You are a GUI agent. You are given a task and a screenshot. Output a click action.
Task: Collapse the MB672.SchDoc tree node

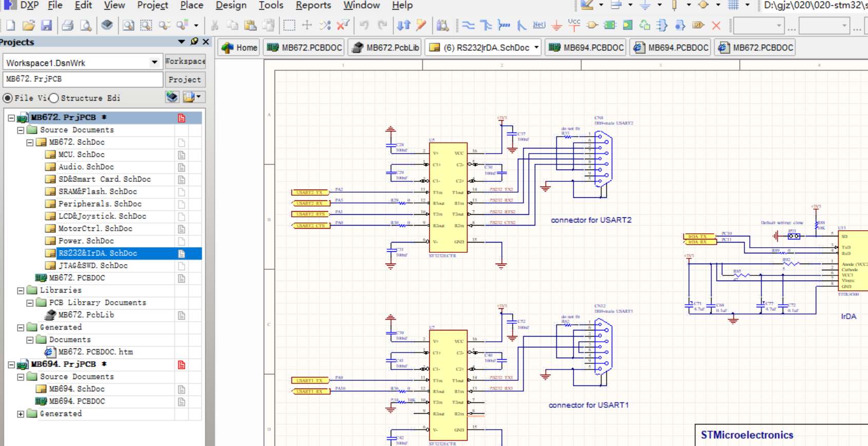tap(30, 142)
